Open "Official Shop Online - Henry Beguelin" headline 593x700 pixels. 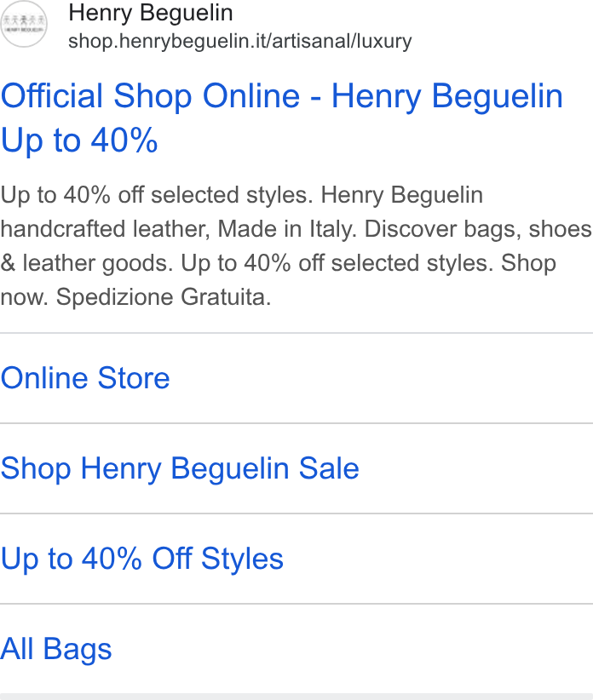click(x=282, y=96)
